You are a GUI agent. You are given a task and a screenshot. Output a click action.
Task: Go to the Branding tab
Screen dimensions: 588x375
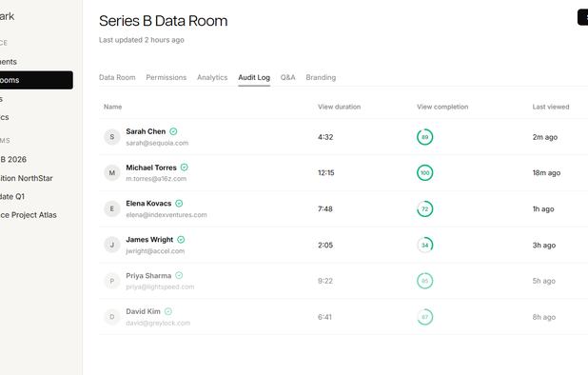[321, 77]
